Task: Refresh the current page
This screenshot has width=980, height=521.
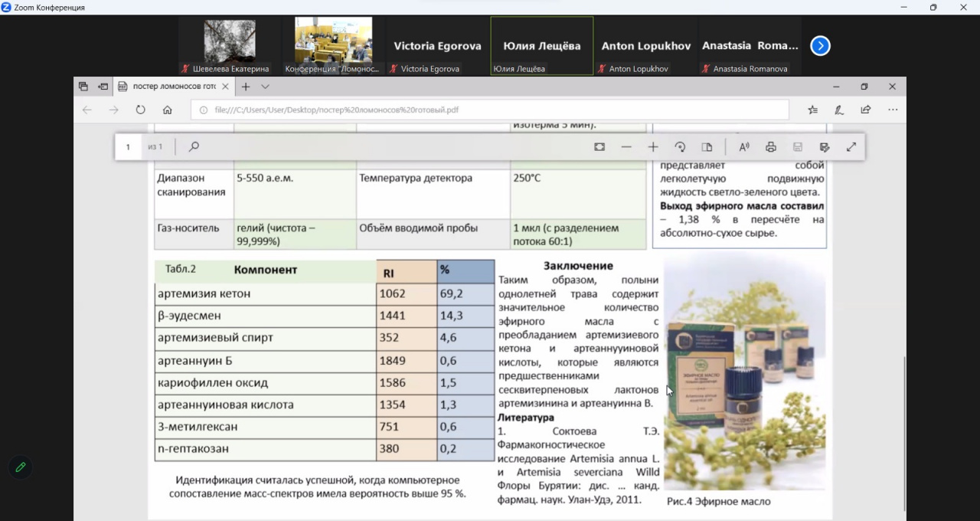Action: click(x=140, y=110)
